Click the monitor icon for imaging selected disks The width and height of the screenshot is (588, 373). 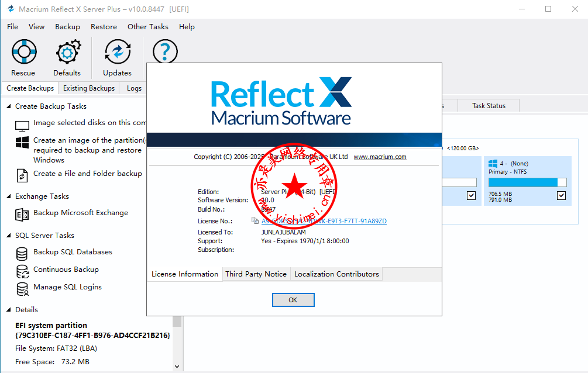[x=22, y=126]
